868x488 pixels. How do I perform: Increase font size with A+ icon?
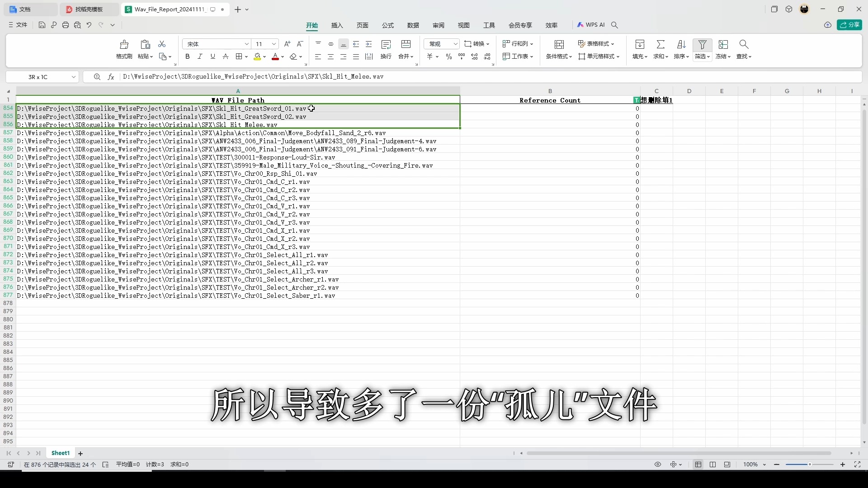click(287, 44)
